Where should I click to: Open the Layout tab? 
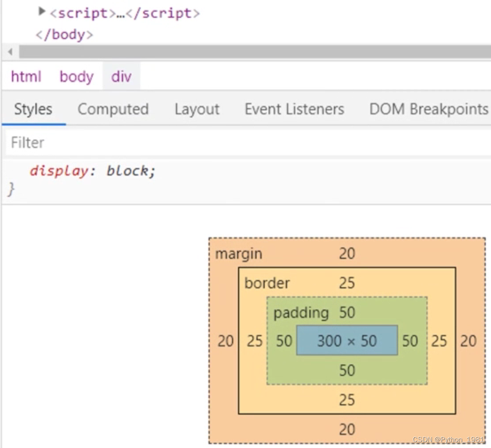[x=197, y=109]
